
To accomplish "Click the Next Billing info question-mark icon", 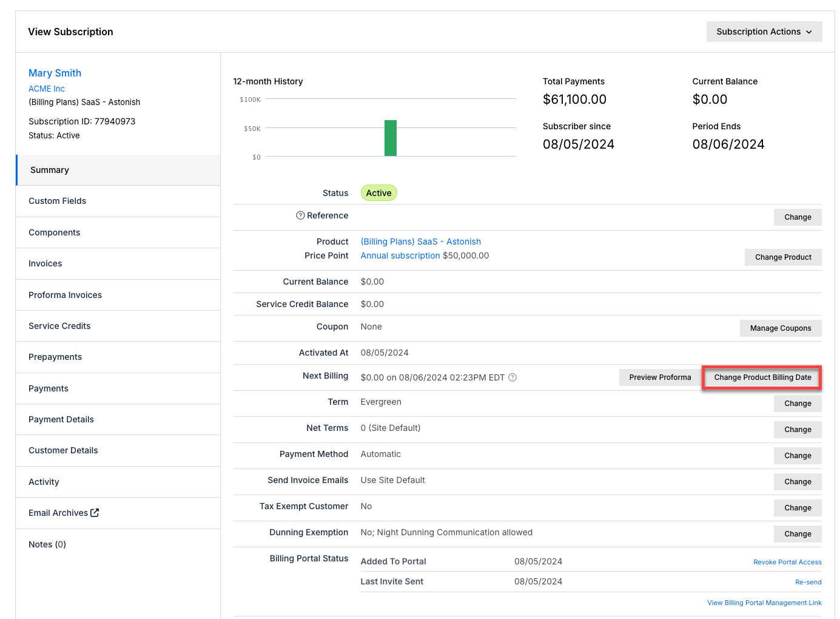I will (x=512, y=377).
